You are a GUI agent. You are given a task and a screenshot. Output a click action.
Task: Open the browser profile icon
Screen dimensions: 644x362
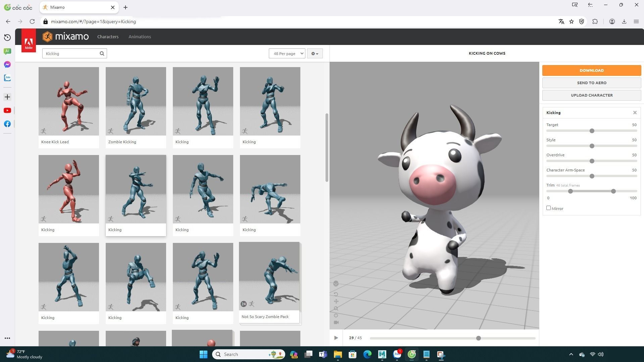coord(612,21)
